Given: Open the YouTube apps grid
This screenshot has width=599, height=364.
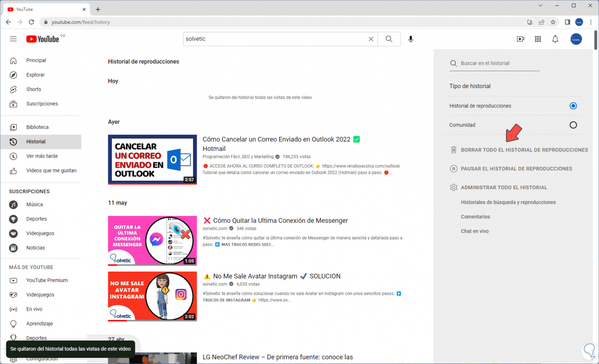Looking at the screenshot, I should pos(538,39).
